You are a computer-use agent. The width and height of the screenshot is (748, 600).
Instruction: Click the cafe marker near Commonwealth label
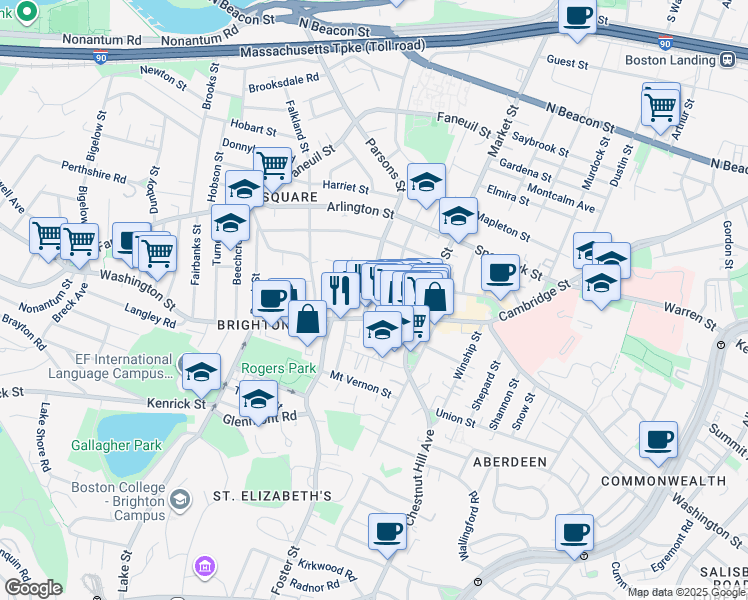[x=658, y=442]
